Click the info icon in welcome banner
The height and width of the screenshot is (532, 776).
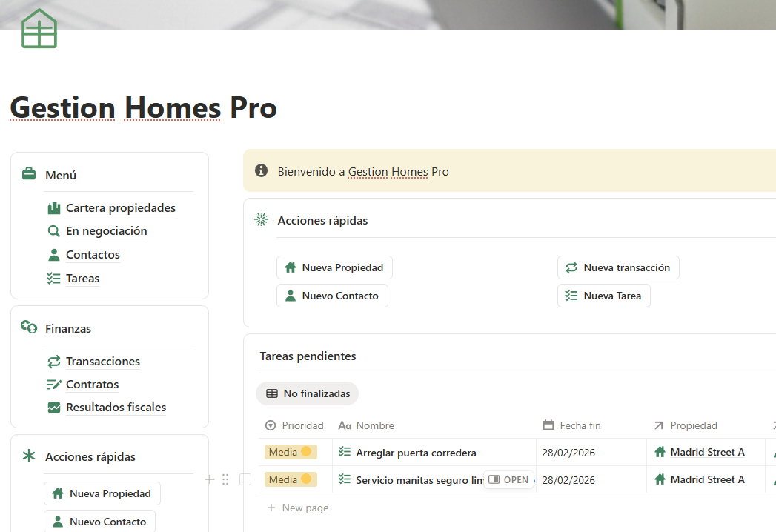click(261, 170)
